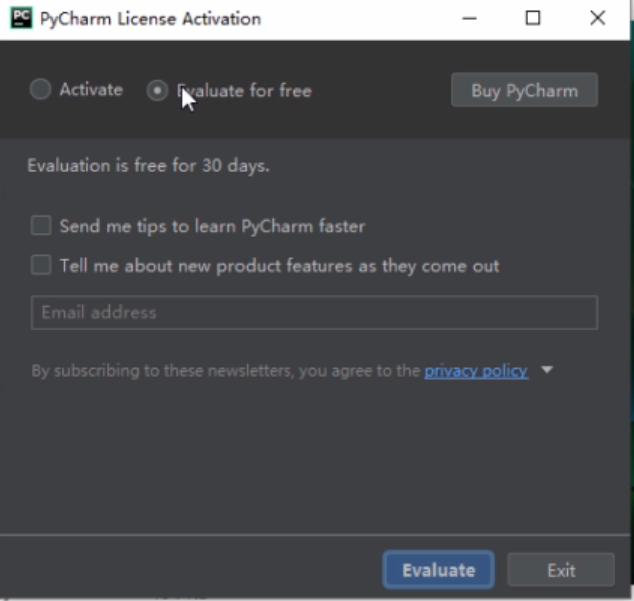Enable Send me tips to learn PyCharm faster
Screen dimensions: 634x601
tap(41, 225)
